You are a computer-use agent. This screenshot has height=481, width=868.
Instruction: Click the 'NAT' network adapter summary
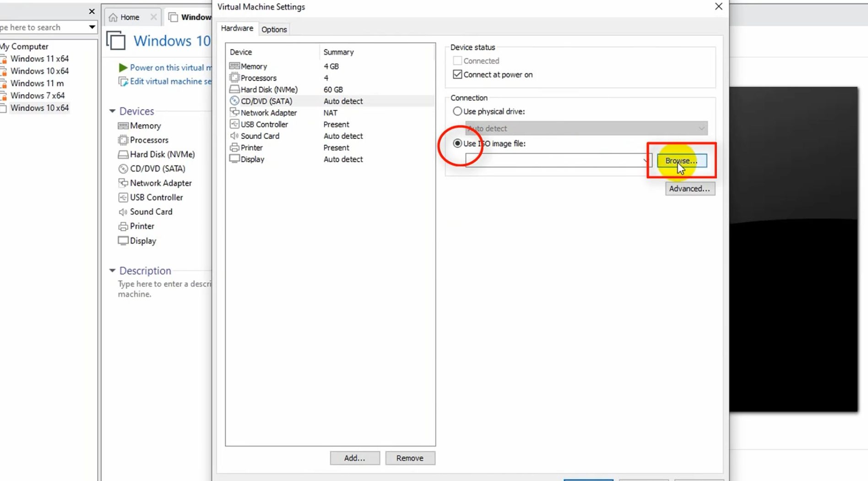pyautogui.click(x=330, y=113)
